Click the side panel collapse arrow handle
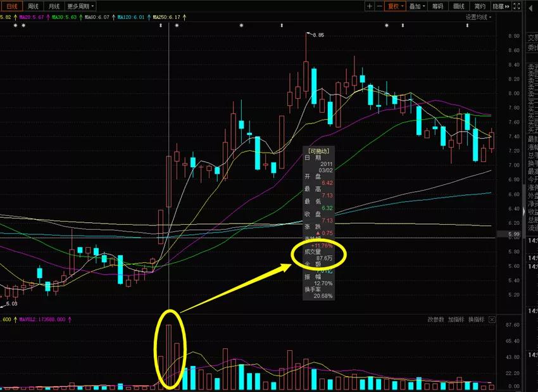The height and width of the screenshot is (392, 538). click(x=523, y=212)
